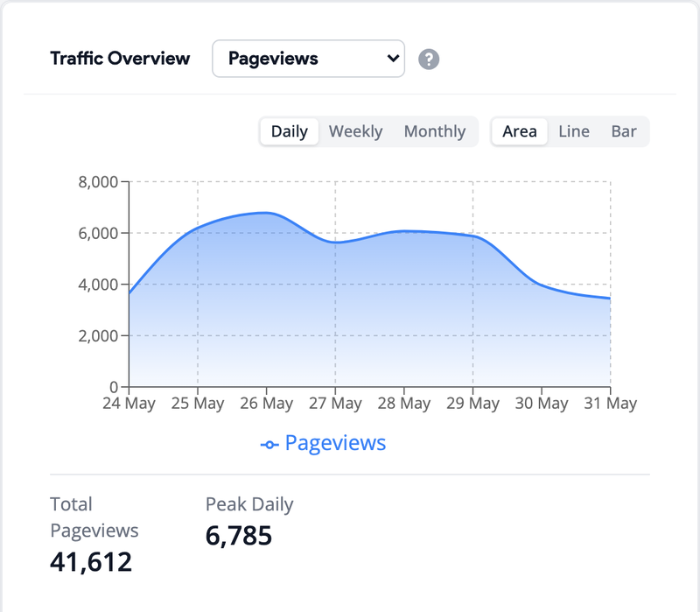This screenshot has width=700, height=612.
Task: Click the 27 May axis label
Action: [335, 404]
